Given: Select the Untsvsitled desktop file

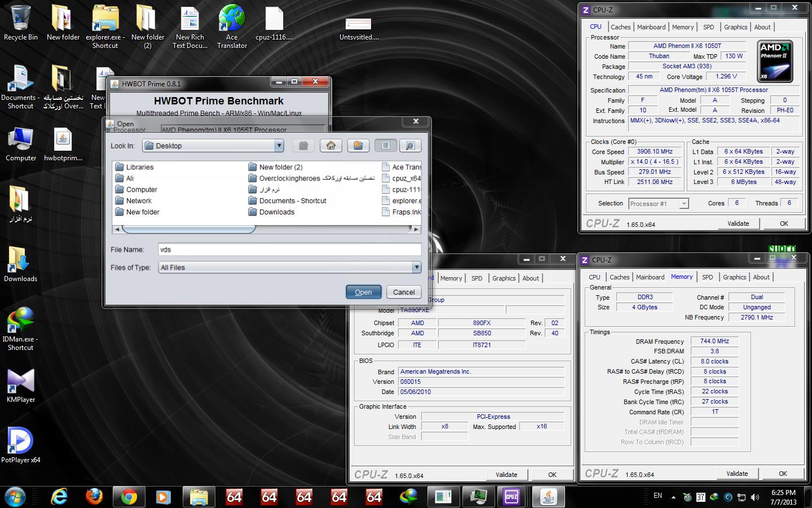Looking at the screenshot, I should [359, 27].
